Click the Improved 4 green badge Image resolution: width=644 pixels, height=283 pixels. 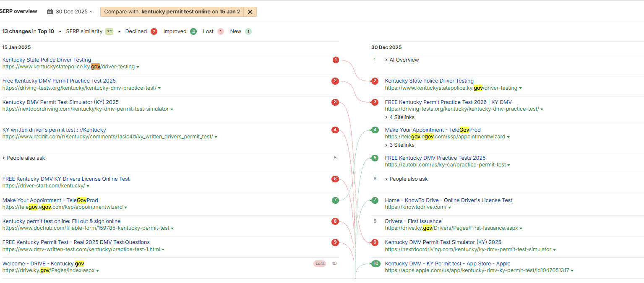coord(193,31)
